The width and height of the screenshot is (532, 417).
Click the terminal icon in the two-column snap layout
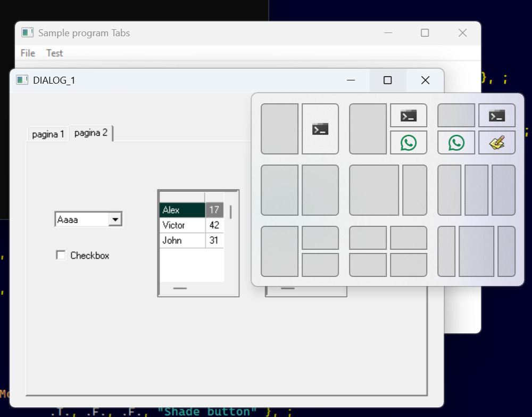tap(320, 129)
